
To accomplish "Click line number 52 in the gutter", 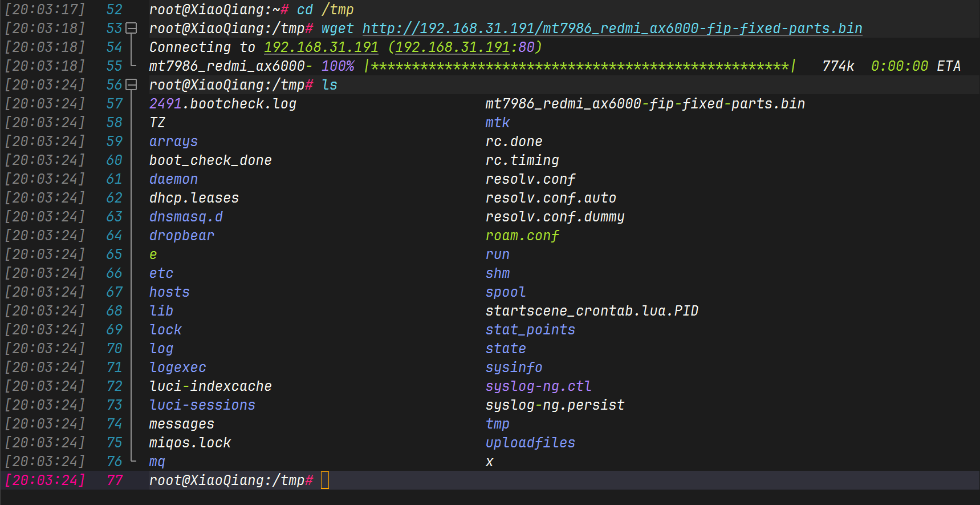I will (x=115, y=10).
